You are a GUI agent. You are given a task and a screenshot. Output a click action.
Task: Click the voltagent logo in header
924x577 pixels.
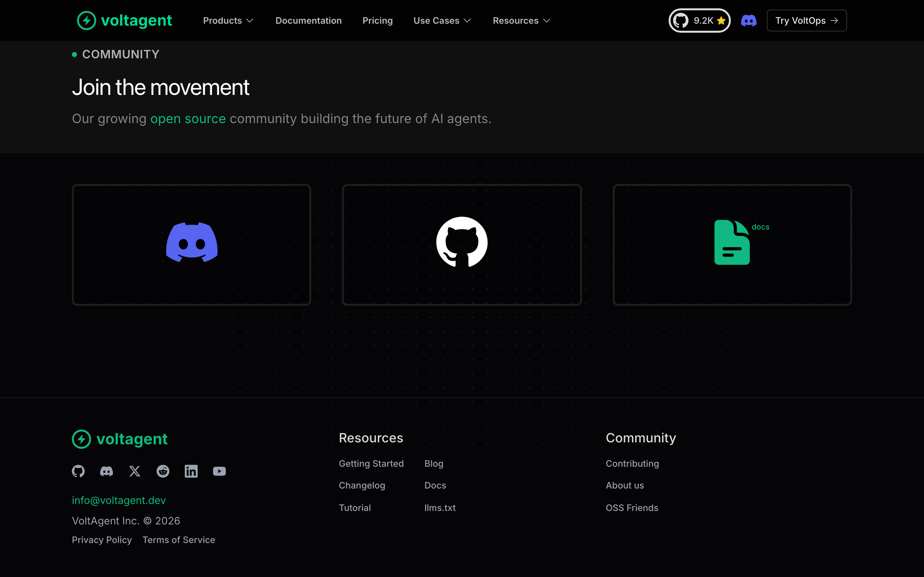point(124,21)
